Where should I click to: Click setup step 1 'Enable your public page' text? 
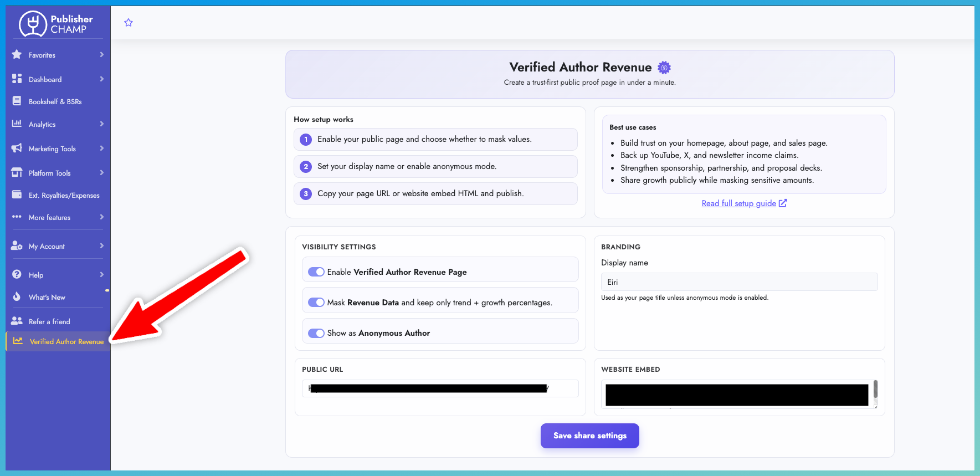point(424,139)
